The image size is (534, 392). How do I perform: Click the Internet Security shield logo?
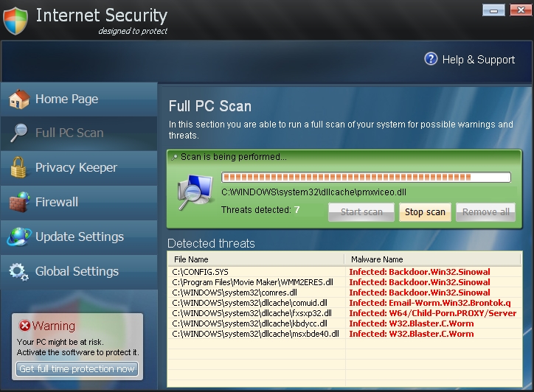click(15, 20)
